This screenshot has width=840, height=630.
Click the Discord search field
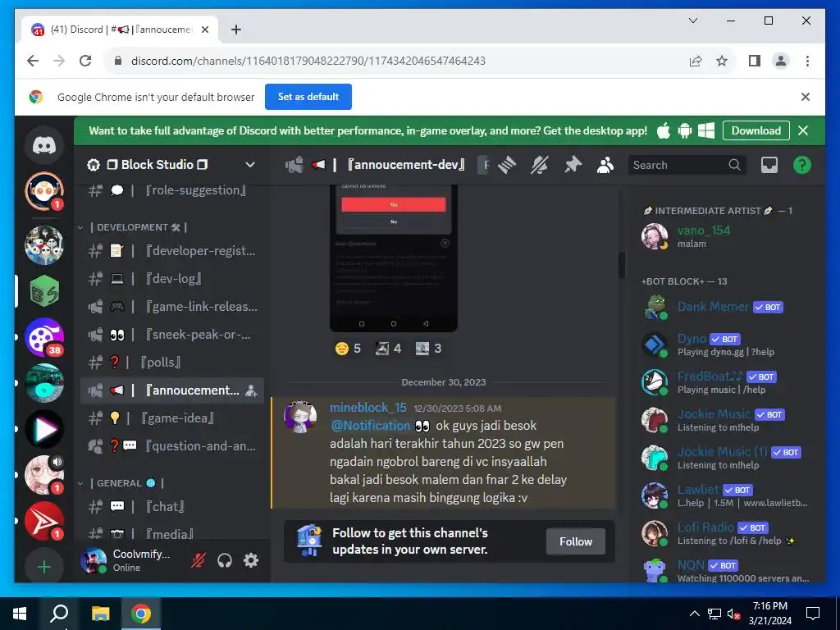click(687, 165)
